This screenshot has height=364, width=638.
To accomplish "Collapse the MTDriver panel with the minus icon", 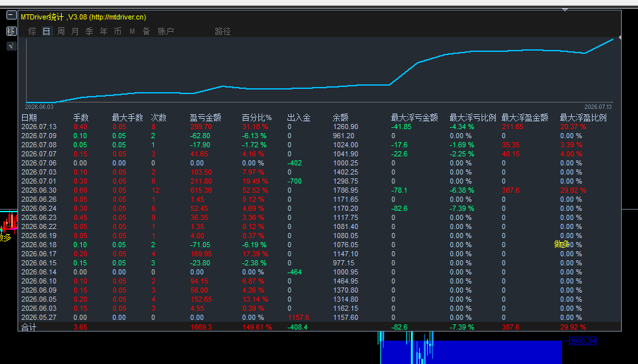I will point(12,16).
